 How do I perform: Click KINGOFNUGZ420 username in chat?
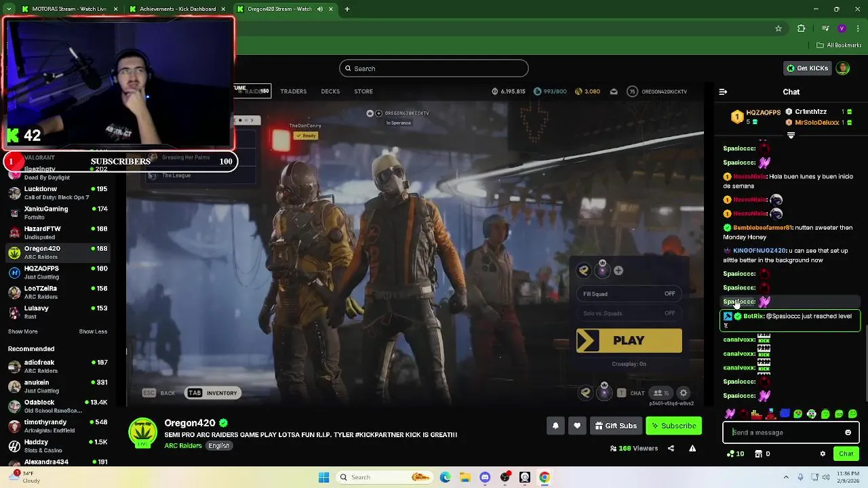pyautogui.click(x=759, y=251)
